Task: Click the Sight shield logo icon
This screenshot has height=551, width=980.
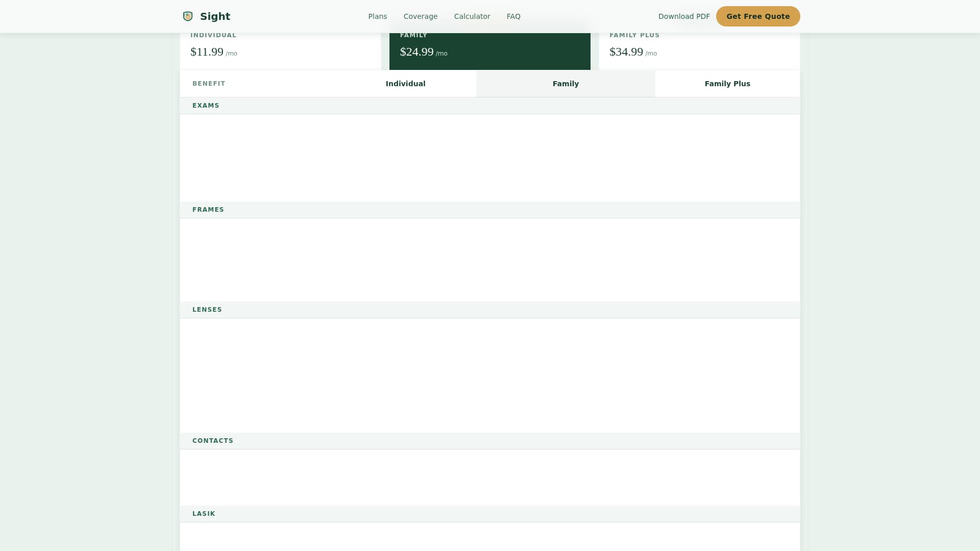Action: 188,16
